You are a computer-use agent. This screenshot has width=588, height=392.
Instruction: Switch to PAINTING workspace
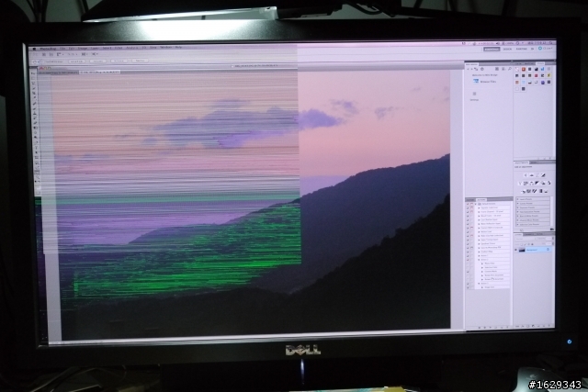pyautogui.click(x=522, y=49)
